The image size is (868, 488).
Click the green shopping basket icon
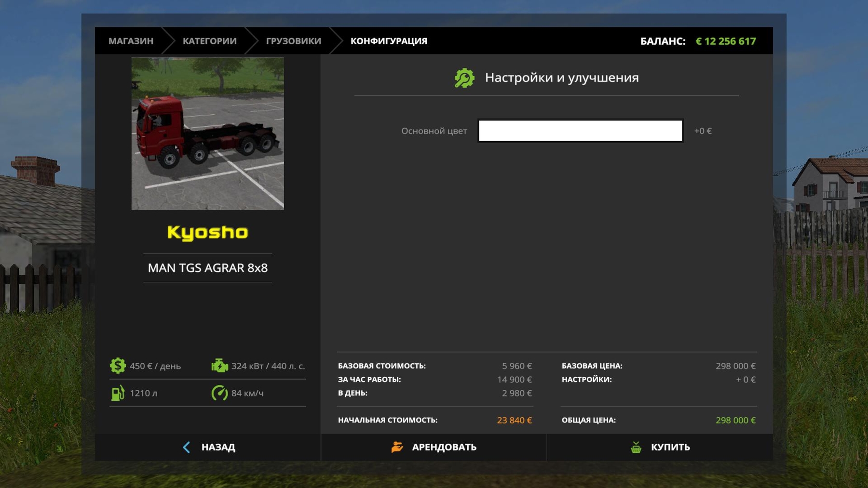click(636, 447)
